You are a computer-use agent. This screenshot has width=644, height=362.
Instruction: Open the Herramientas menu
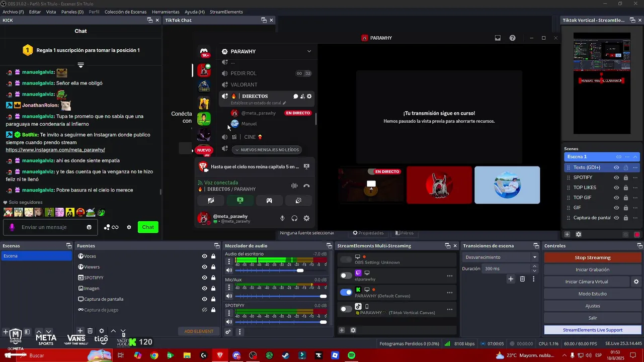pos(166,12)
